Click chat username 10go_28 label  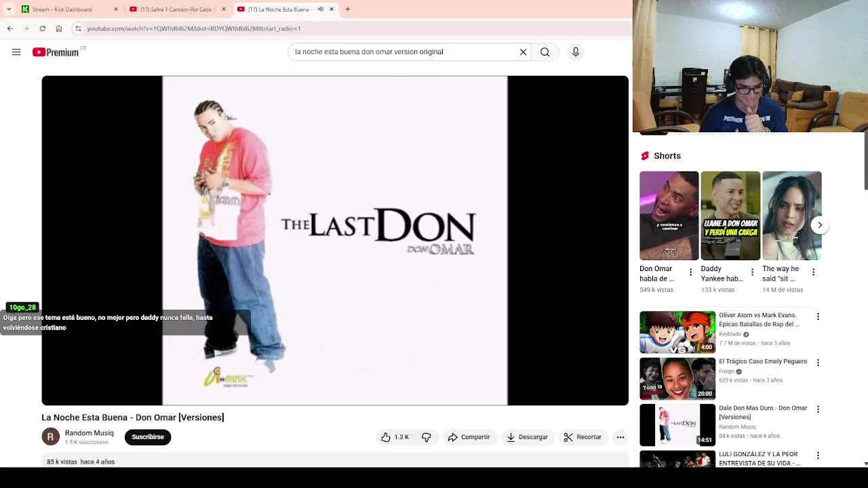pos(22,308)
